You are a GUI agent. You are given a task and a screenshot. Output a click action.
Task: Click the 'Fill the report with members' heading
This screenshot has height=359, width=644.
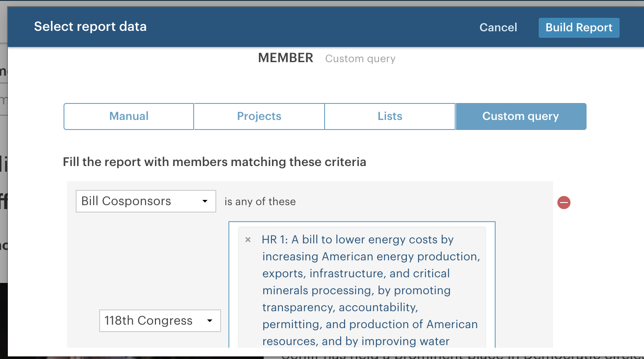pyautogui.click(x=215, y=162)
